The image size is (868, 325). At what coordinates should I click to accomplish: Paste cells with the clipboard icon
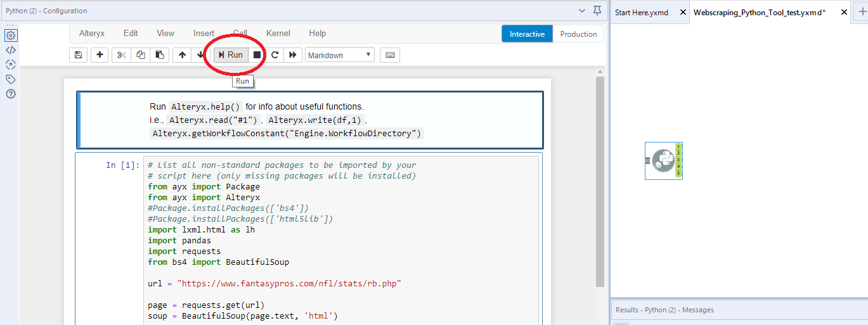[160, 55]
